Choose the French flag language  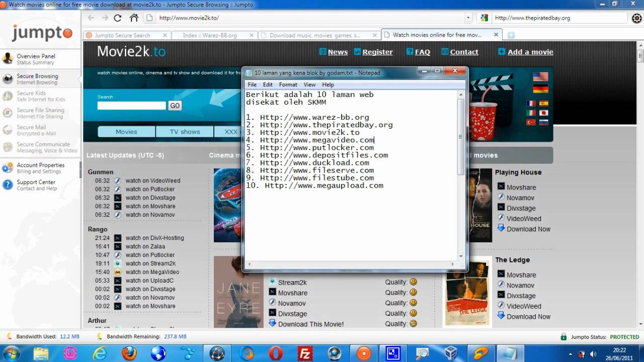[x=531, y=103]
